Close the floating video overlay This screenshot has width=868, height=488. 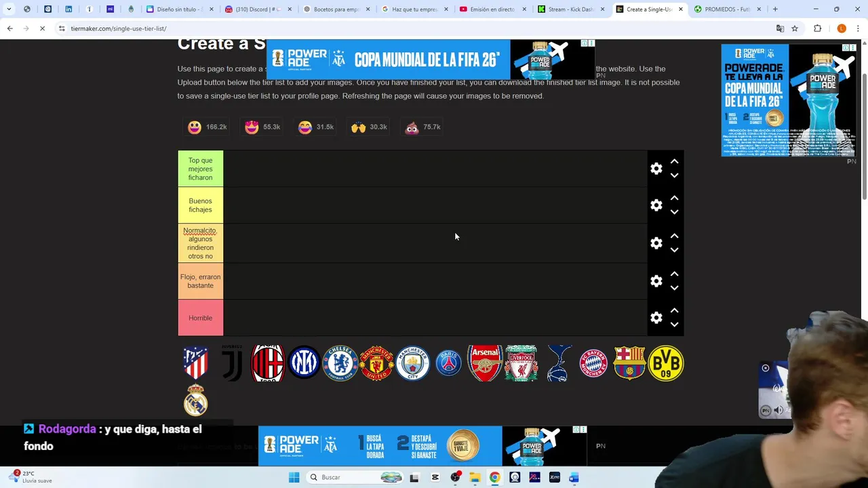766,368
